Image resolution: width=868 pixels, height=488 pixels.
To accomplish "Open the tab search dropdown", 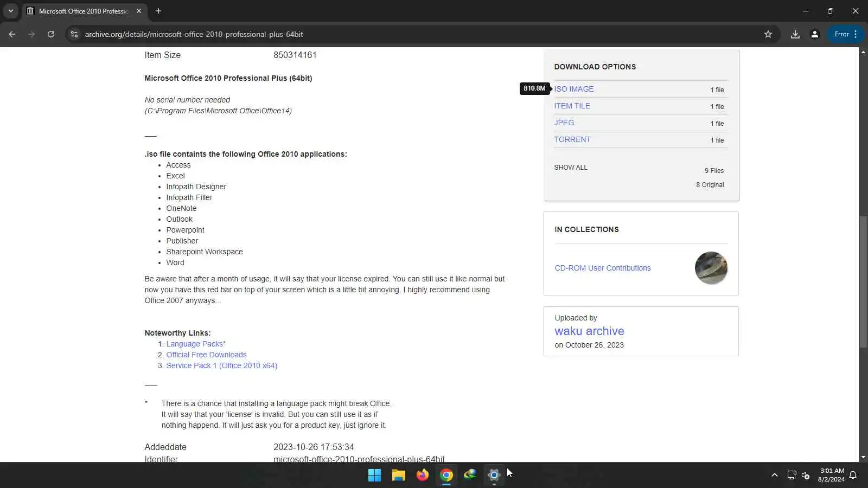I will (11, 11).
